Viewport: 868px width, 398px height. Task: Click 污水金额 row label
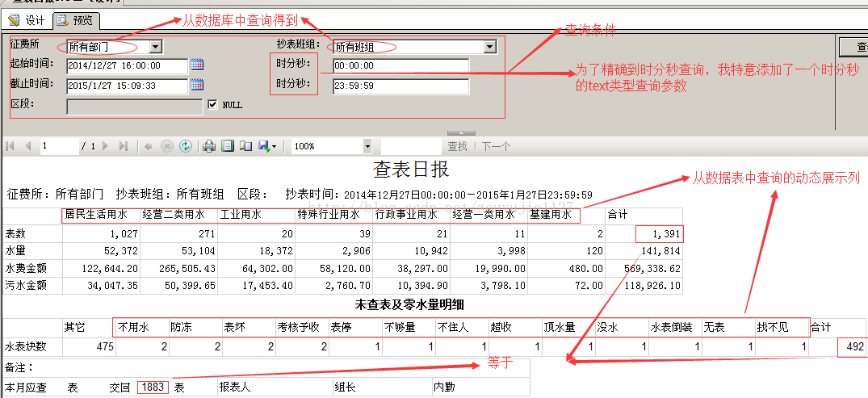pyautogui.click(x=26, y=286)
